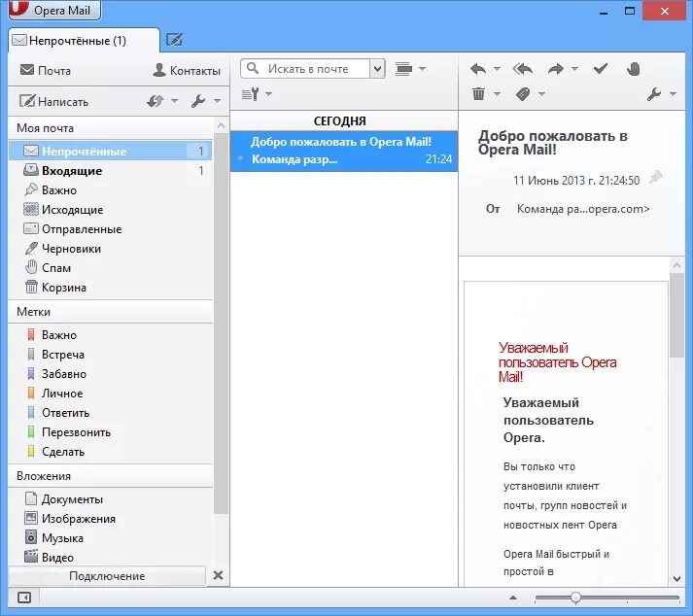Switch to the Непрочтённые (1) tab
Viewport: 693px width, 616px height.
[84, 41]
